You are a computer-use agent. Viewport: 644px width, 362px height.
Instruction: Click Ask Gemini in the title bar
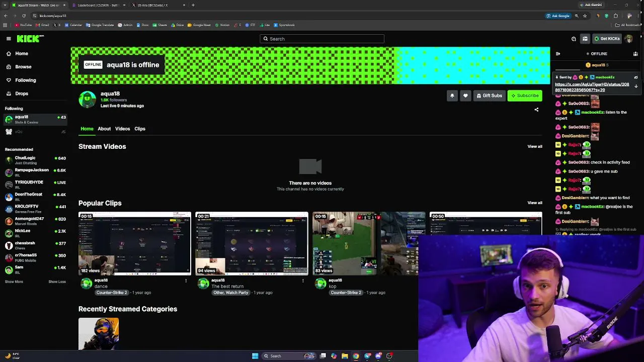pyautogui.click(x=591, y=5)
